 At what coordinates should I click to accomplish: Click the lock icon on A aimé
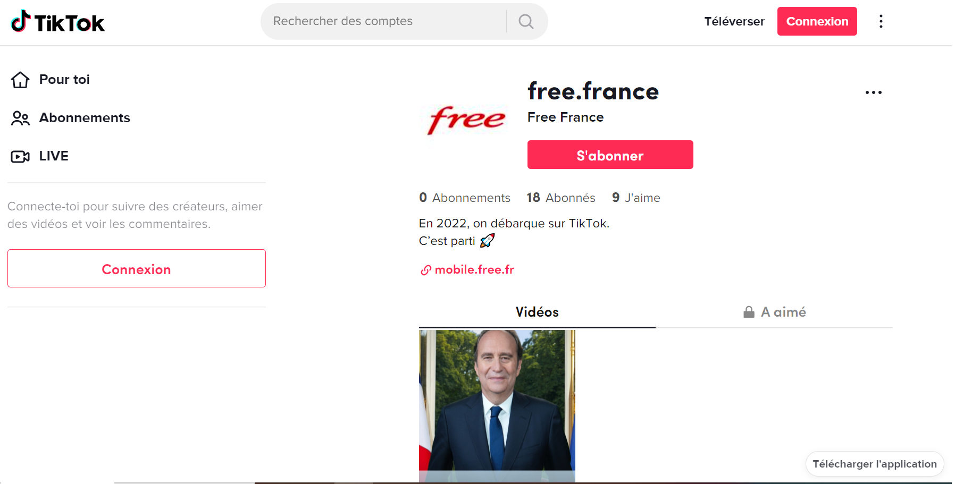(x=749, y=312)
